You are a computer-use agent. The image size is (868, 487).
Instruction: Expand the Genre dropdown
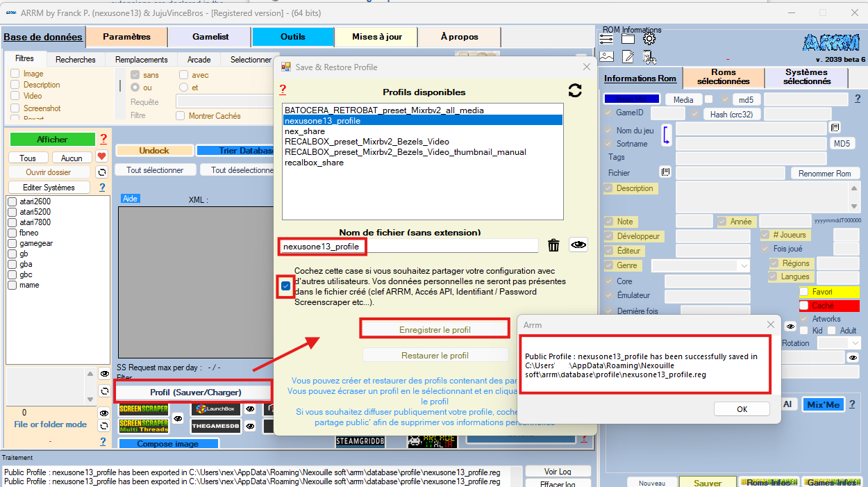click(744, 265)
